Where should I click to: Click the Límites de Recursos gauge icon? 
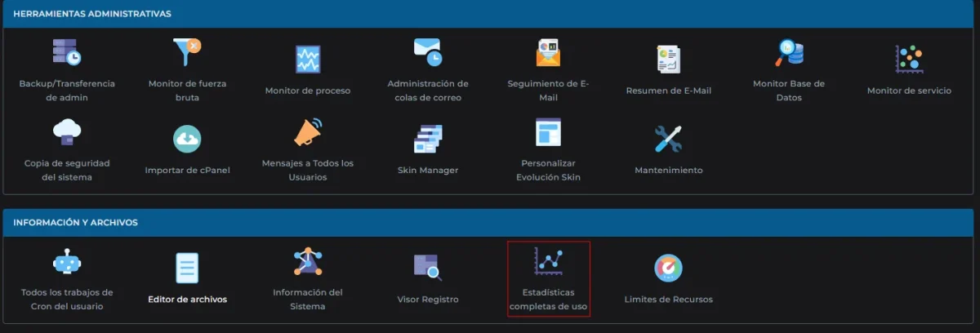tap(668, 268)
